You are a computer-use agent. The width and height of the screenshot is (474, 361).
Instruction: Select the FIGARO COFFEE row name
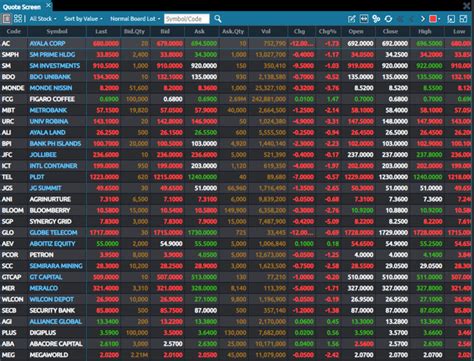52,99
